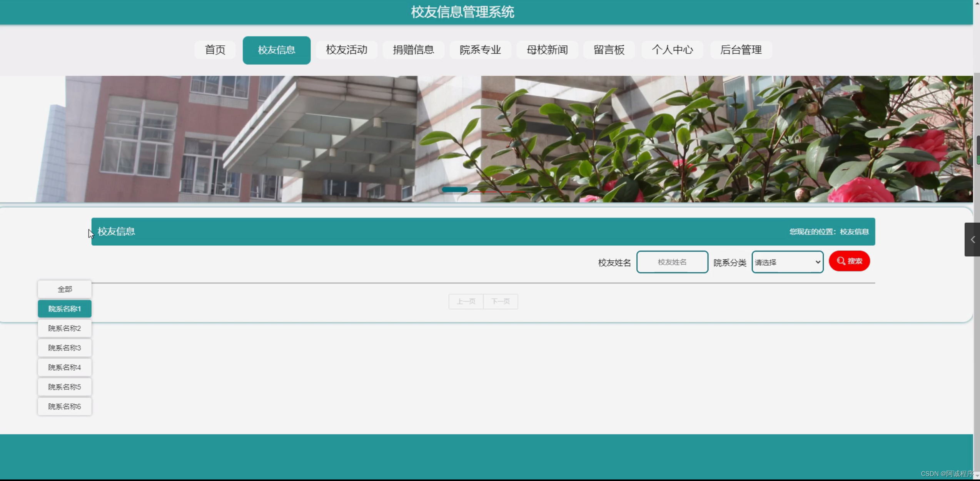Image resolution: width=980 pixels, height=481 pixels.
Task: Open the 留言板 page
Action: coord(608,50)
